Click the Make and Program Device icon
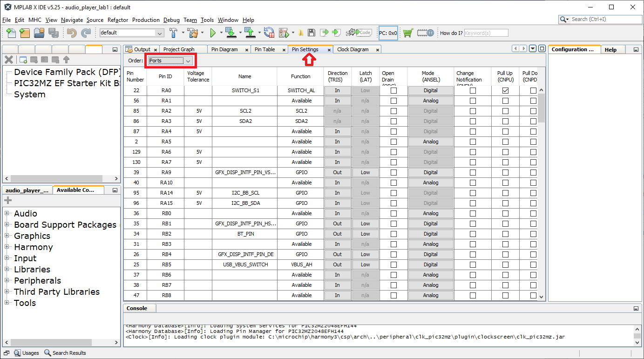Screen dimensions: 644x359 (230, 33)
